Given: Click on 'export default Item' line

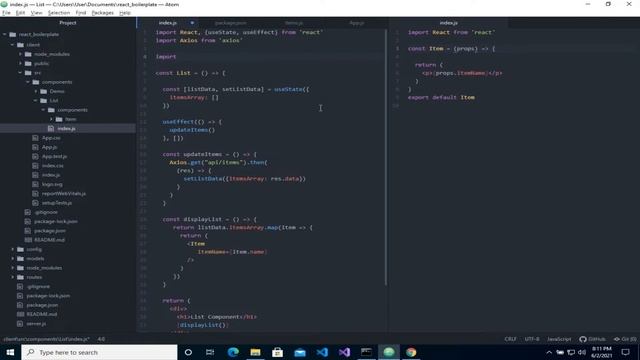Looking at the screenshot, I should coord(441,97).
